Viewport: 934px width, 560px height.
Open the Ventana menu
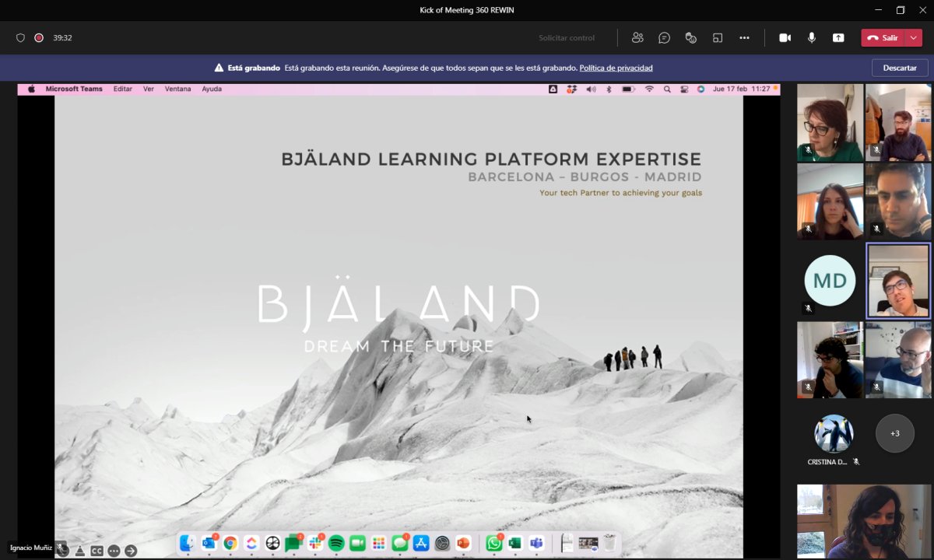coord(177,89)
